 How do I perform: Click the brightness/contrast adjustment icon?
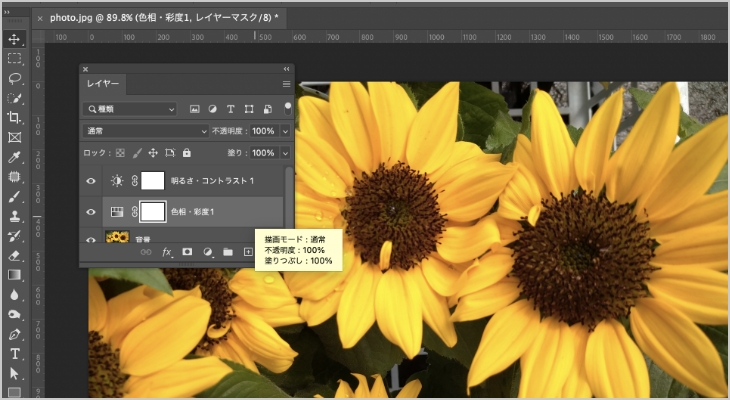point(117,181)
